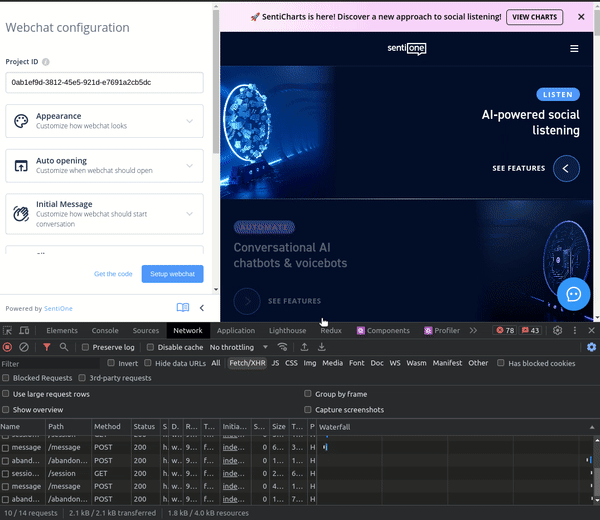Clear the network log
This screenshot has height=520, width=600.
click(x=24, y=347)
